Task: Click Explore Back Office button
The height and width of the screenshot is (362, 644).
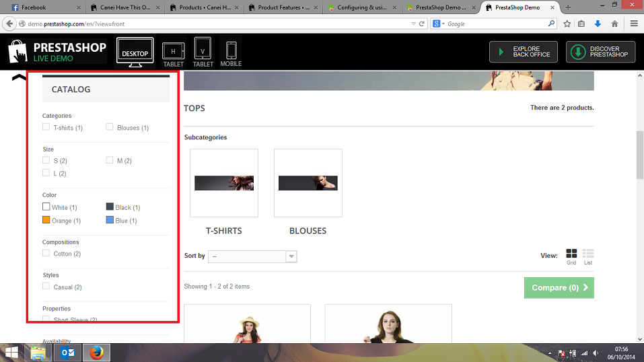Action: point(524,52)
